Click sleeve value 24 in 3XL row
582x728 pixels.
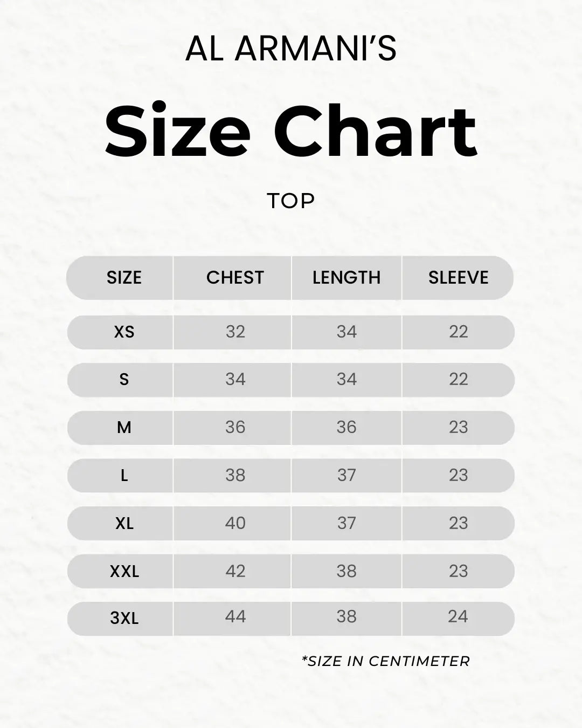point(458,616)
